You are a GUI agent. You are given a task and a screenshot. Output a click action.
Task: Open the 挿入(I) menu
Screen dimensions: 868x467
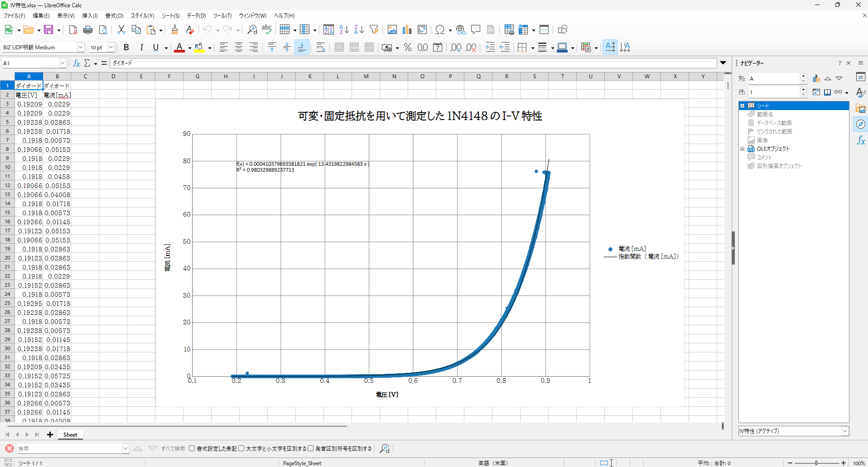90,16
